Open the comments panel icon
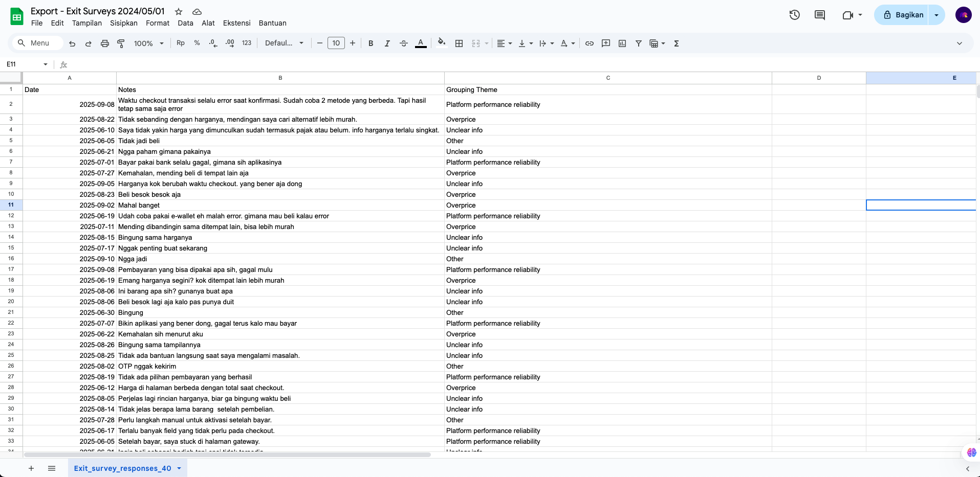The height and width of the screenshot is (477, 980). 820,15
